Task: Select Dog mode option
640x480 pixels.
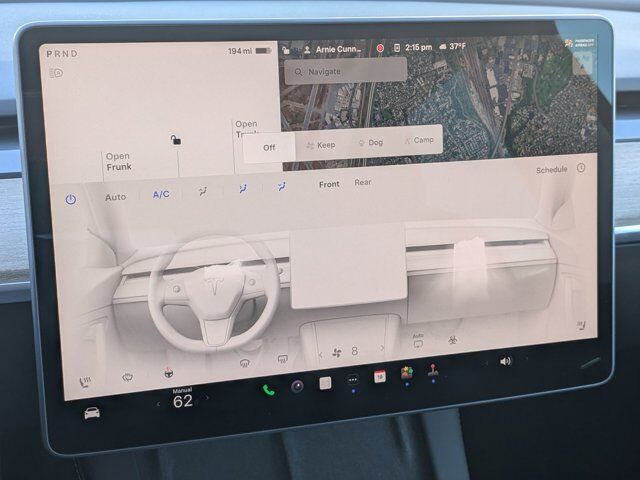Action: tap(370, 143)
